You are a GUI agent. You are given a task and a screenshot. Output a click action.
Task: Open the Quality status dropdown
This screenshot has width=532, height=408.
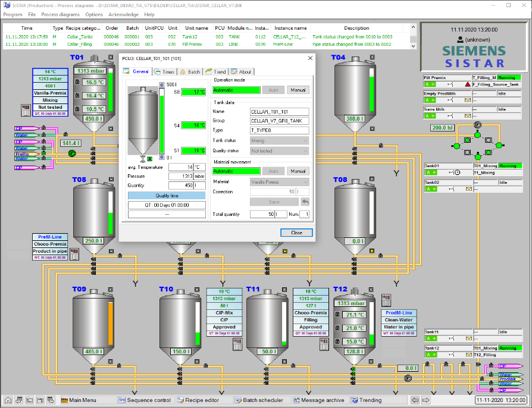tap(279, 151)
